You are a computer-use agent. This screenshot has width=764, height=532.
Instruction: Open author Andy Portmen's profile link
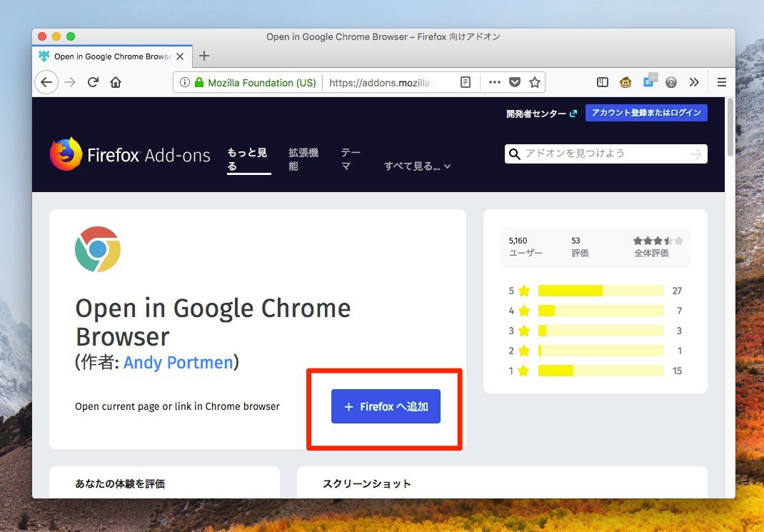(x=178, y=363)
